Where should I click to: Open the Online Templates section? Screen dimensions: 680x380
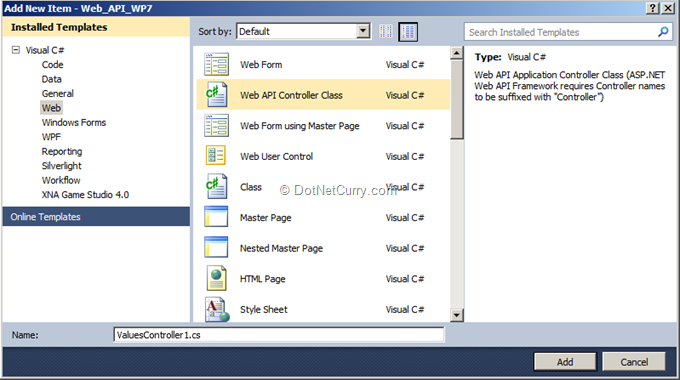tap(96, 216)
